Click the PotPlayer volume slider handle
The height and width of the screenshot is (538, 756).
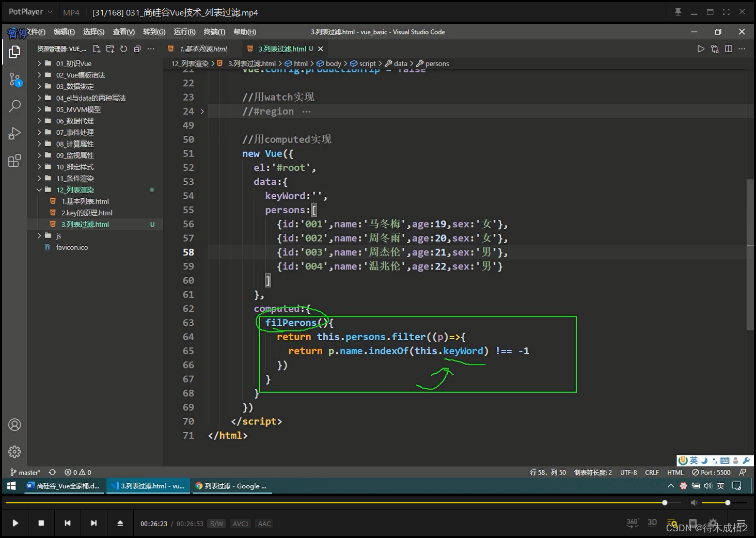[x=728, y=502]
